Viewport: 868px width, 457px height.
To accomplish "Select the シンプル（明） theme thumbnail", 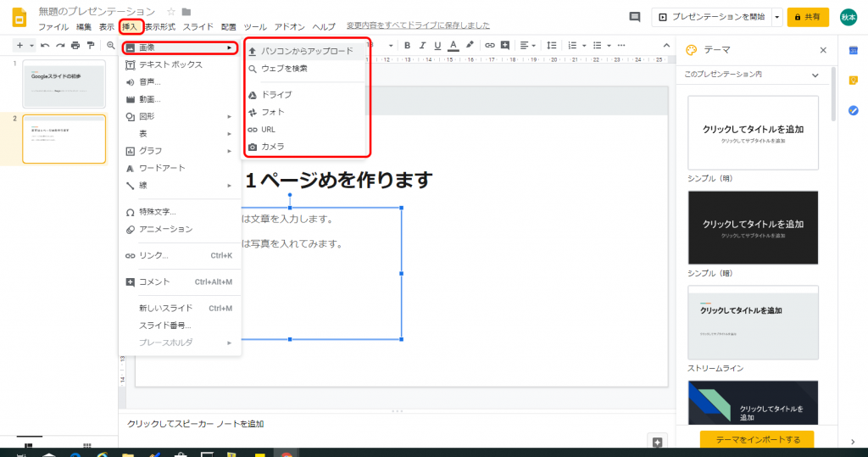I will pos(753,133).
